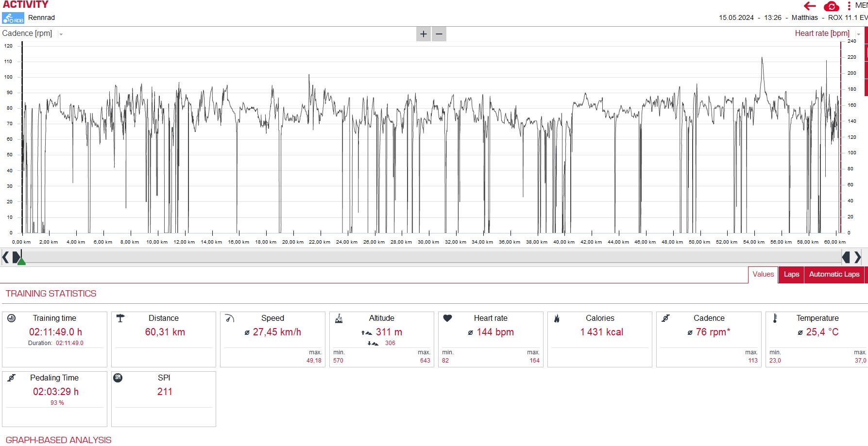868x446 pixels.
Task: Zoom in the chart with plus button
Action: click(x=423, y=34)
